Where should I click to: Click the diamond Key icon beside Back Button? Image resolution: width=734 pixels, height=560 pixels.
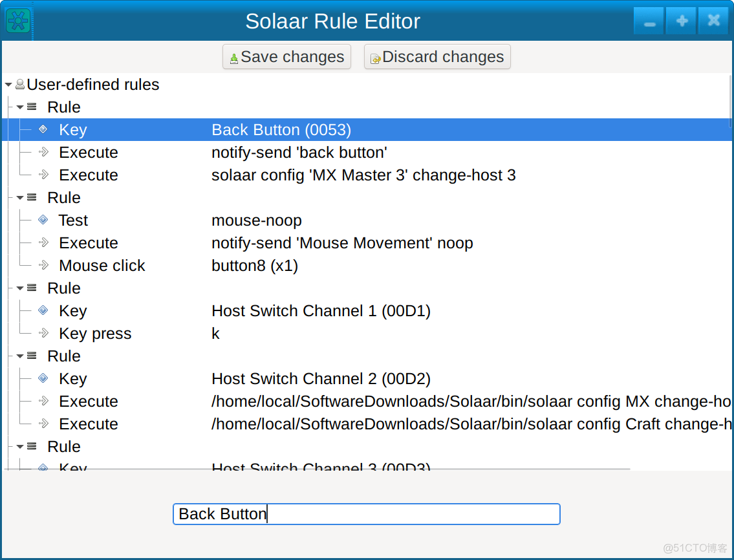[x=43, y=129]
